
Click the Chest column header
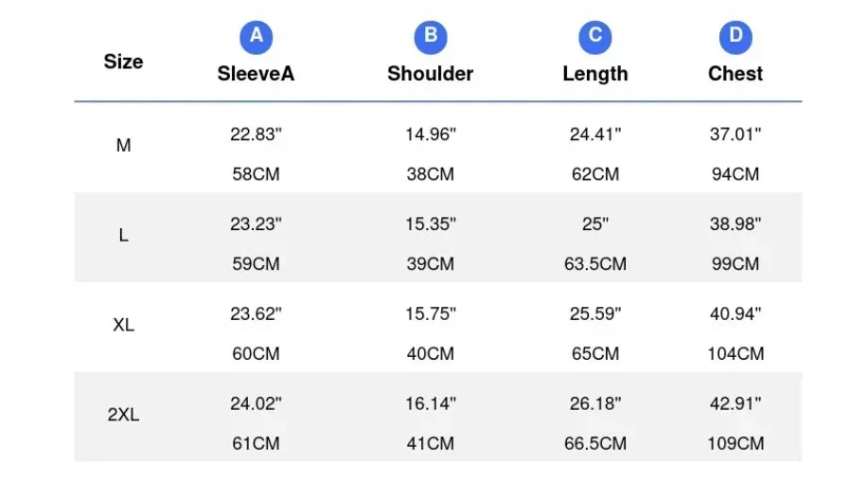[735, 74]
